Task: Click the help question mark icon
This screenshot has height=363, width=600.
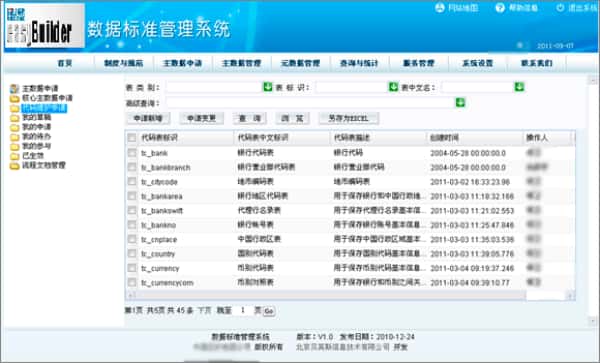Action: pyautogui.click(x=500, y=7)
